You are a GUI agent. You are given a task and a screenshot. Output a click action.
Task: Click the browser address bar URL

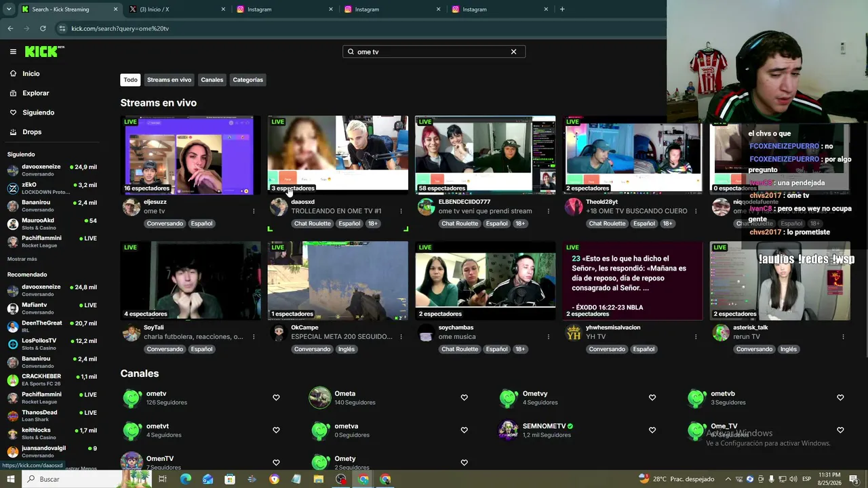pos(120,28)
